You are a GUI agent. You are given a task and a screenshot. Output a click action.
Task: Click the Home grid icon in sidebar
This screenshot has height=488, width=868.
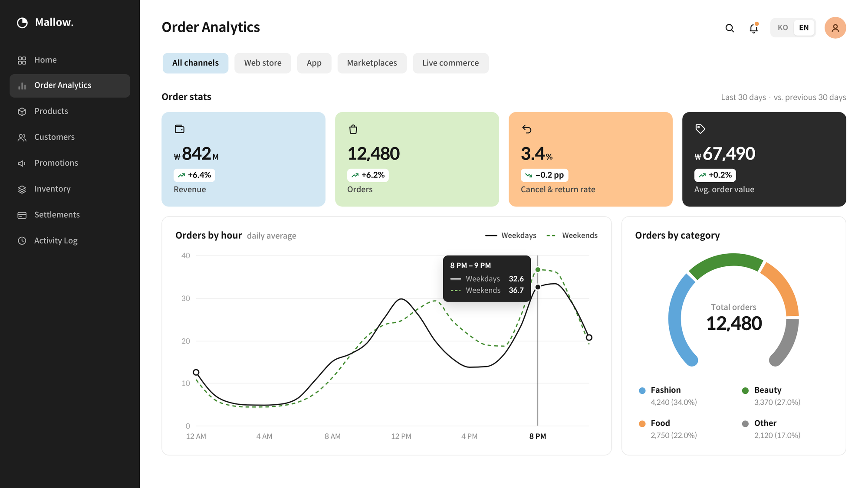(22, 60)
